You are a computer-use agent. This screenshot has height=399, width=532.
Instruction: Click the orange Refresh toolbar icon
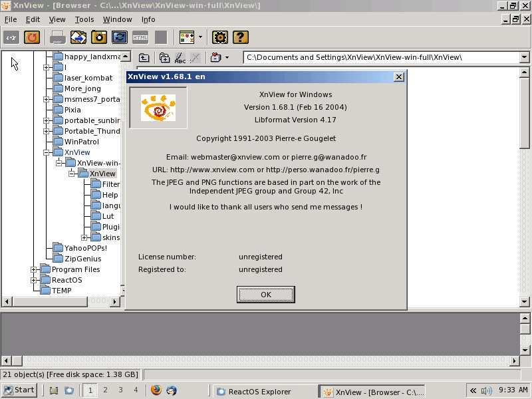click(32, 37)
